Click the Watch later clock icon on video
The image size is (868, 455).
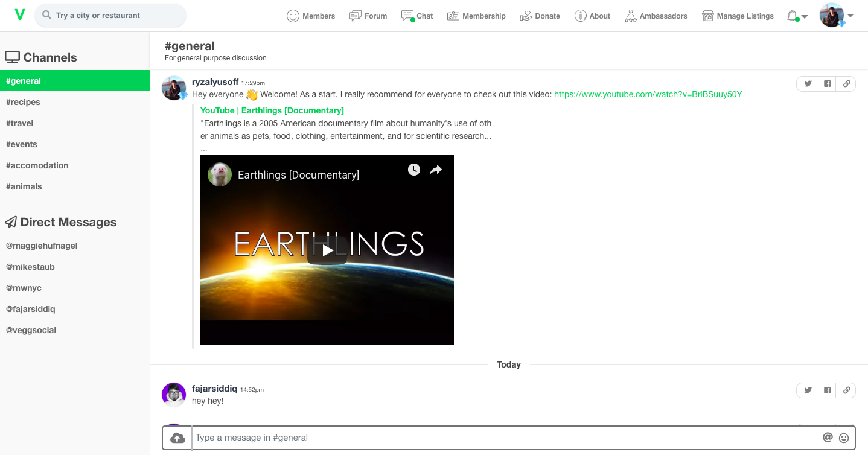tap(413, 170)
